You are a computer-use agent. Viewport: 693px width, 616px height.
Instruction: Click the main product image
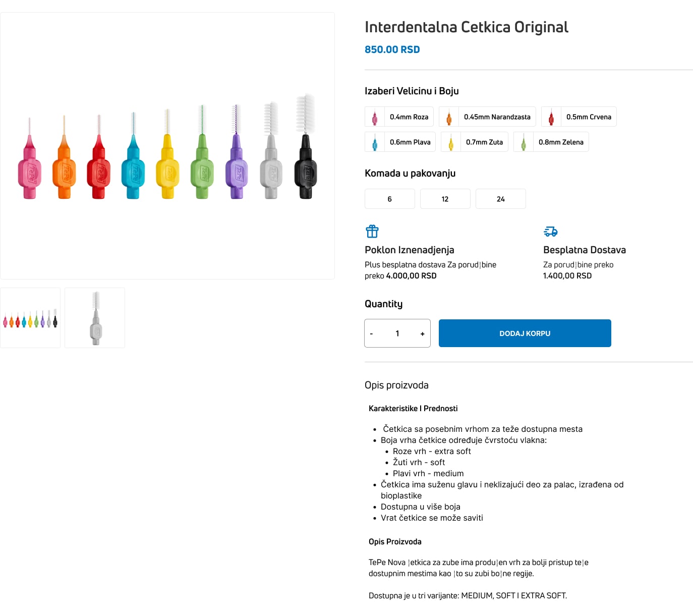point(167,146)
